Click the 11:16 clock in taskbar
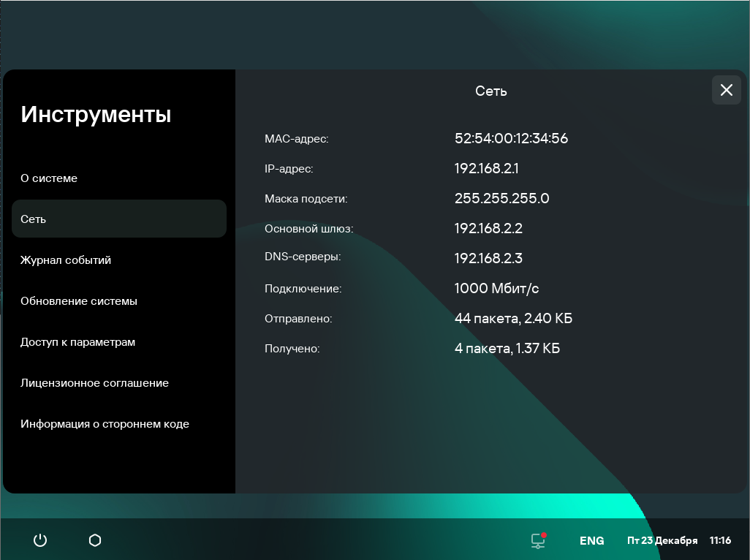The width and height of the screenshot is (750, 560). tap(720, 541)
